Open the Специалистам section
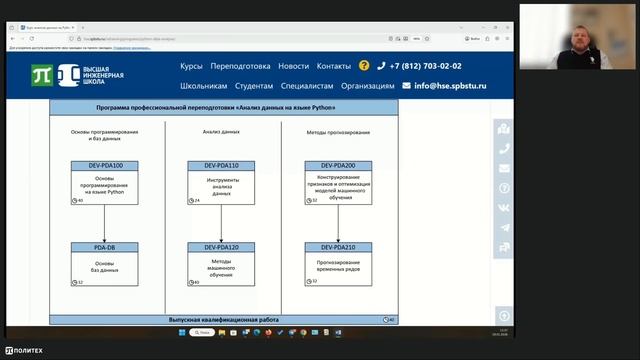This screenshot has height=360, width=640. point(307,86)
